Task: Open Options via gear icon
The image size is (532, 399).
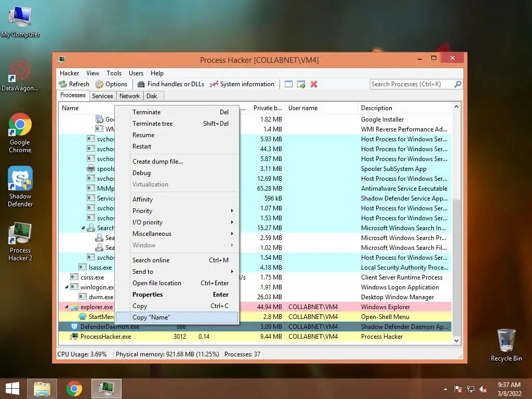Action: click(99, 84)
